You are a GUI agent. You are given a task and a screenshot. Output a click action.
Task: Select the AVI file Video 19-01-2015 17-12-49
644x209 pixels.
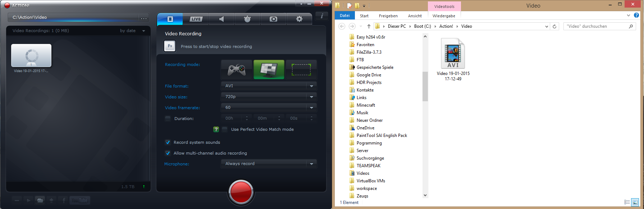point(453,59)
